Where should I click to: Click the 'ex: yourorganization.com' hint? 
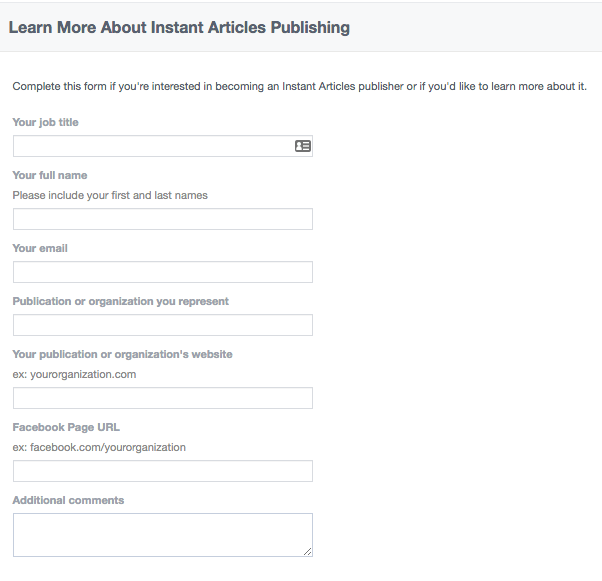(x=74, y=374)
